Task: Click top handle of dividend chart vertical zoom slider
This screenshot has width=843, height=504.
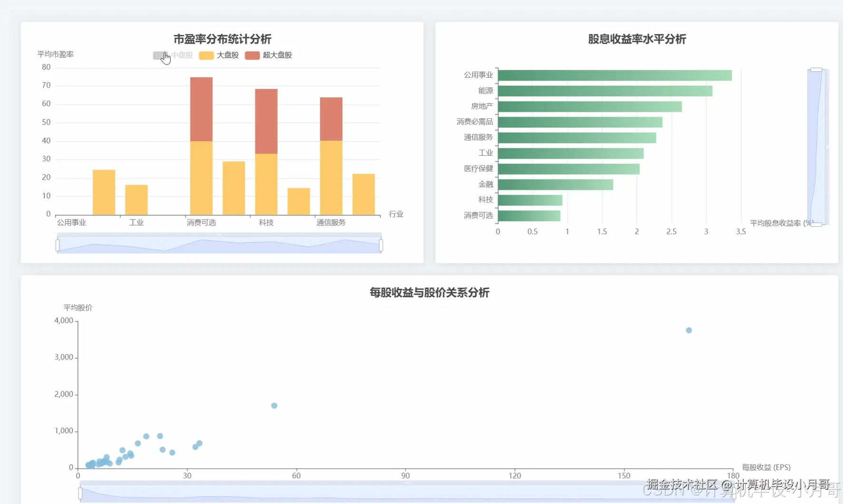Action: [816, 70]
